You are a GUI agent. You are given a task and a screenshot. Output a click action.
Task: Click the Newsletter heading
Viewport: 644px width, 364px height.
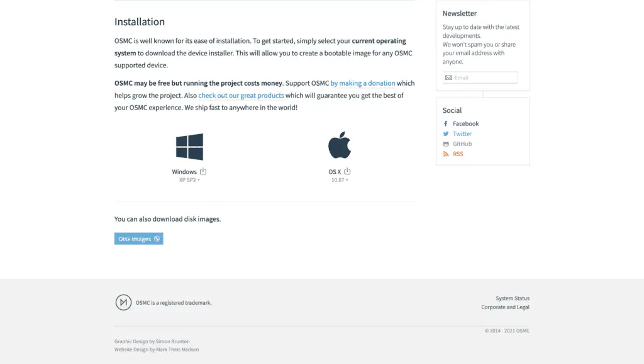[459, 13]
